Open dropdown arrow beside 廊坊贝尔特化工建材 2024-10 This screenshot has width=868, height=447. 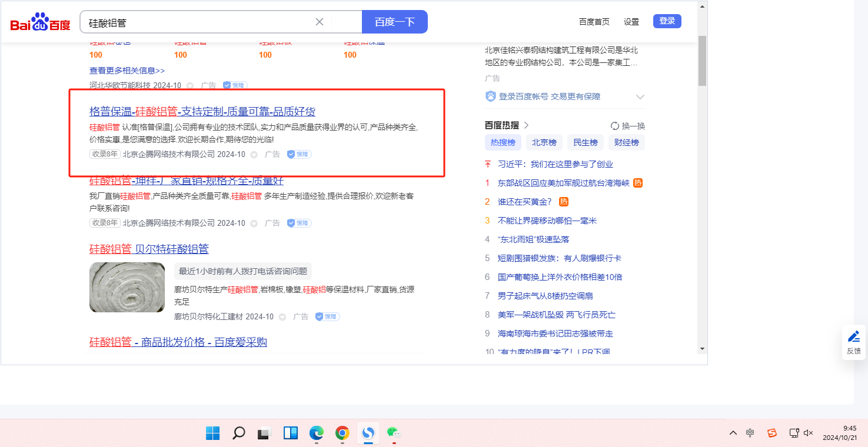[x=282, y=317]
